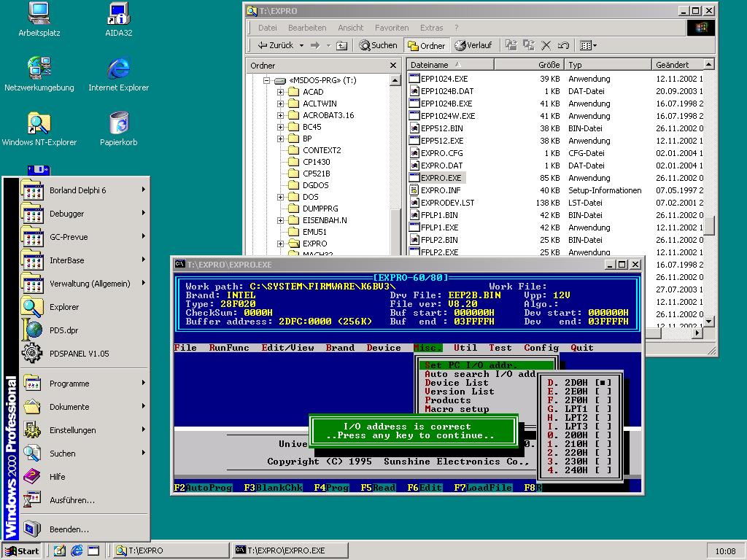Click the Start button
Image resolution: width=747 pixels, height=560 pixels.
click(x=21, y=551)
